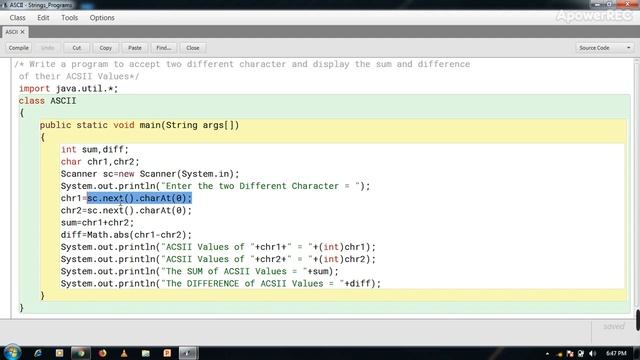The image size is (640, 360).
Task: Click the println 'The DIFFERENCE of ACSII Values' line
Action: coord(221,284)
